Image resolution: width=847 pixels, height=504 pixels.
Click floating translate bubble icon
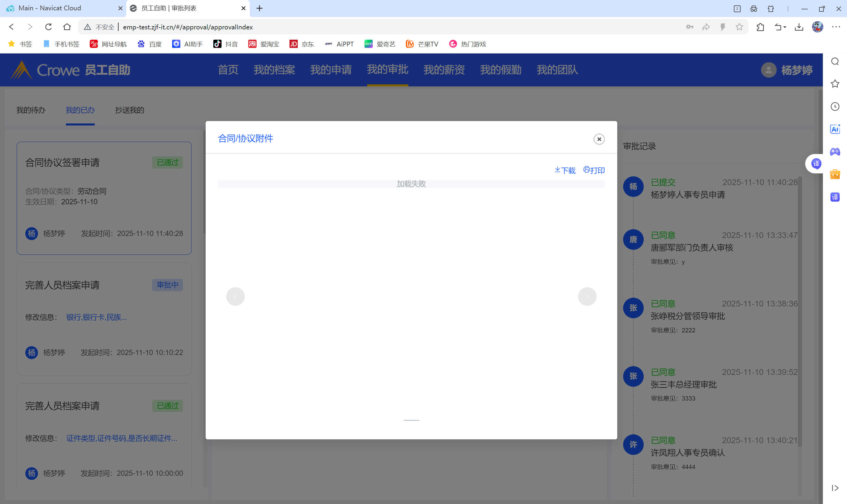(816, 164)
